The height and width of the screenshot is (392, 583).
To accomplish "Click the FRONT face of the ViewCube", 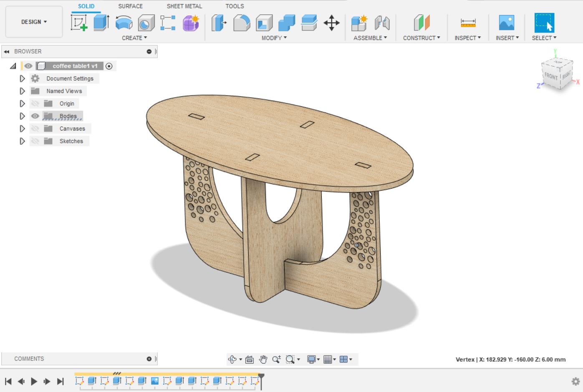I will (551, 76).
